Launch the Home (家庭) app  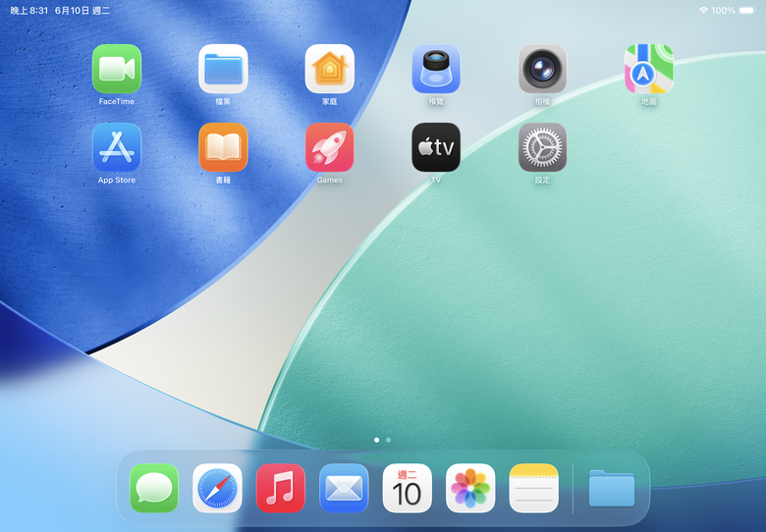pyautogui.click(x=330, y=69)
